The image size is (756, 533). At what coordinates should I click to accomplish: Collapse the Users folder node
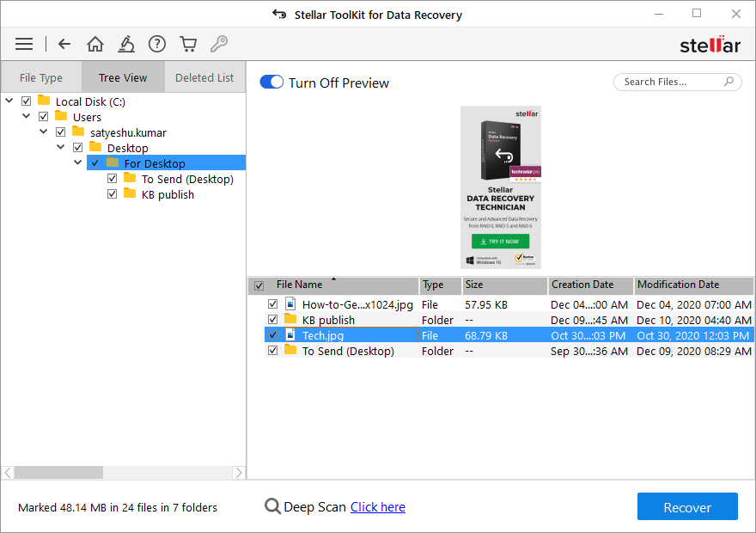click(27, 117)
